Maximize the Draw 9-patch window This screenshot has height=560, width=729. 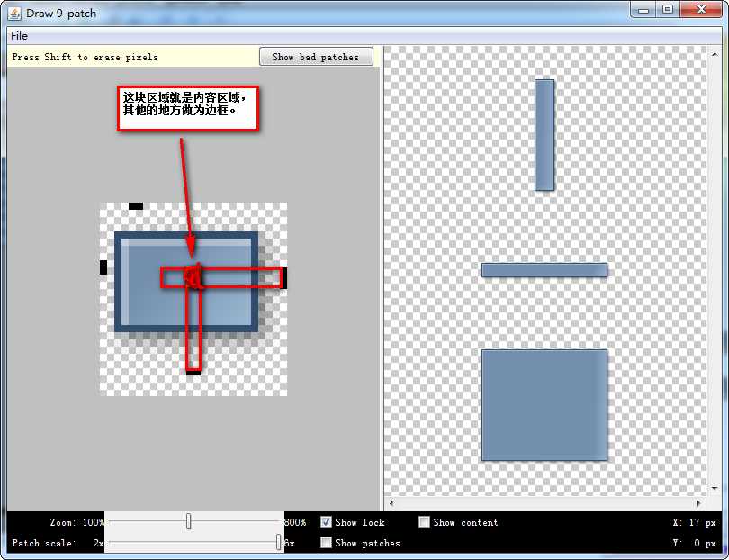668,10
